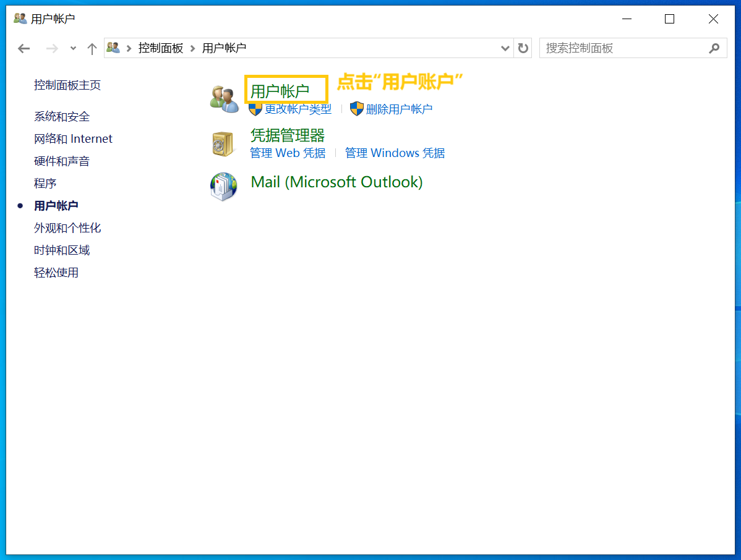Click the Mail (Microsoft Outlook) icon

pyautogui.click(x=223, y=187)
